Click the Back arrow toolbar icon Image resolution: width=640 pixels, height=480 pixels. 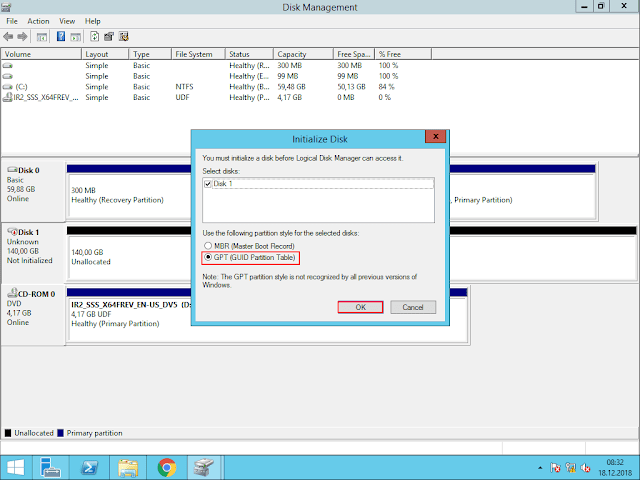coord(8,37)
